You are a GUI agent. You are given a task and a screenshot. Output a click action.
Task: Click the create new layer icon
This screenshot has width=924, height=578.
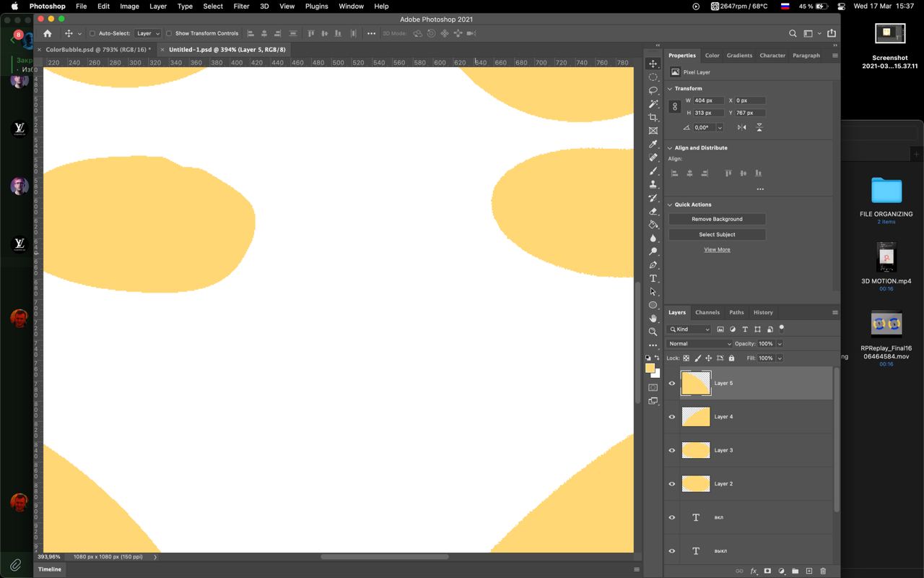click(x=808, y=571)
